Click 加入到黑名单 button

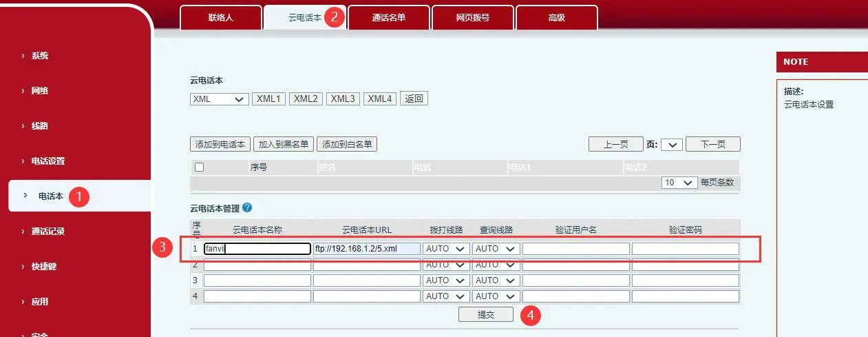click(284, 145)
